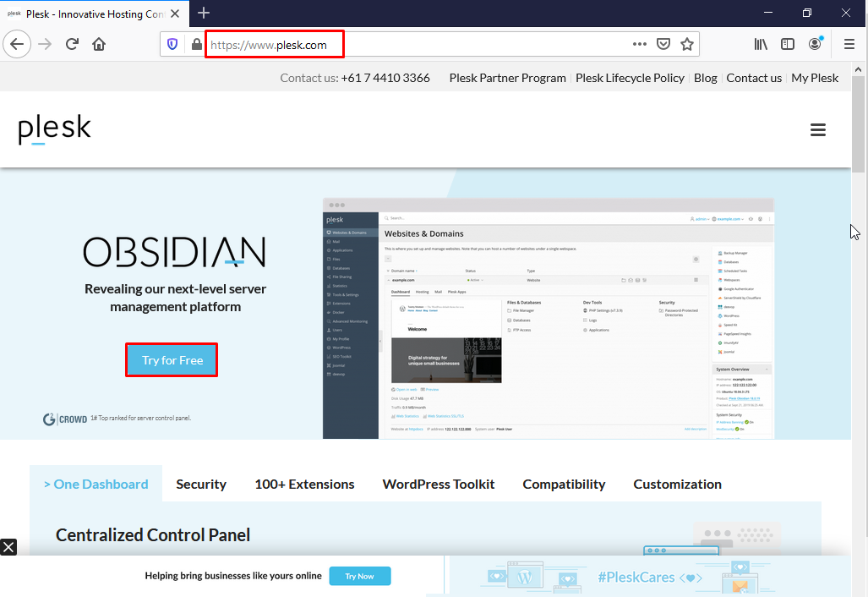Open Plesk Lifecycle Policy link
Image resolution: width=868 pixels, height=597 pixels.
pos(630,78)
